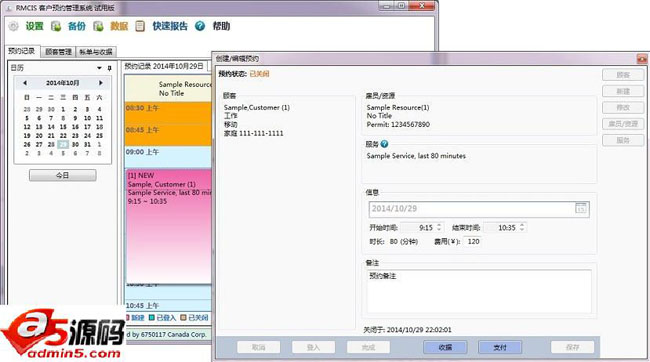Decrease the 开始时间 start time spinner

tap(439, 230)
